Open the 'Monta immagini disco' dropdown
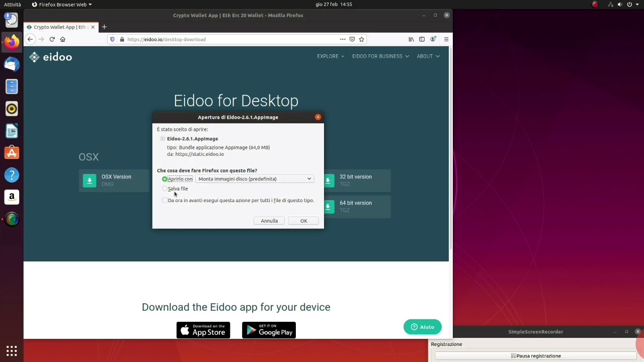 click(x=255, y=179)
